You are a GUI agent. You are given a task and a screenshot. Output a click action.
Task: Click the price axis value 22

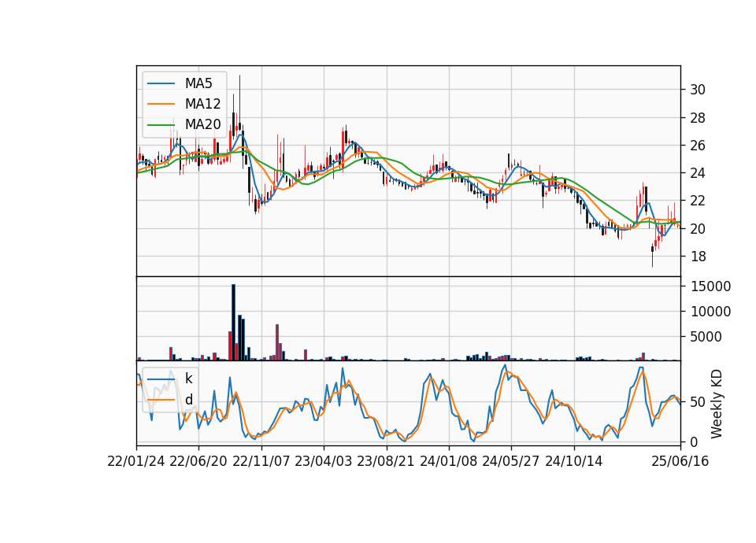(698, 201)
